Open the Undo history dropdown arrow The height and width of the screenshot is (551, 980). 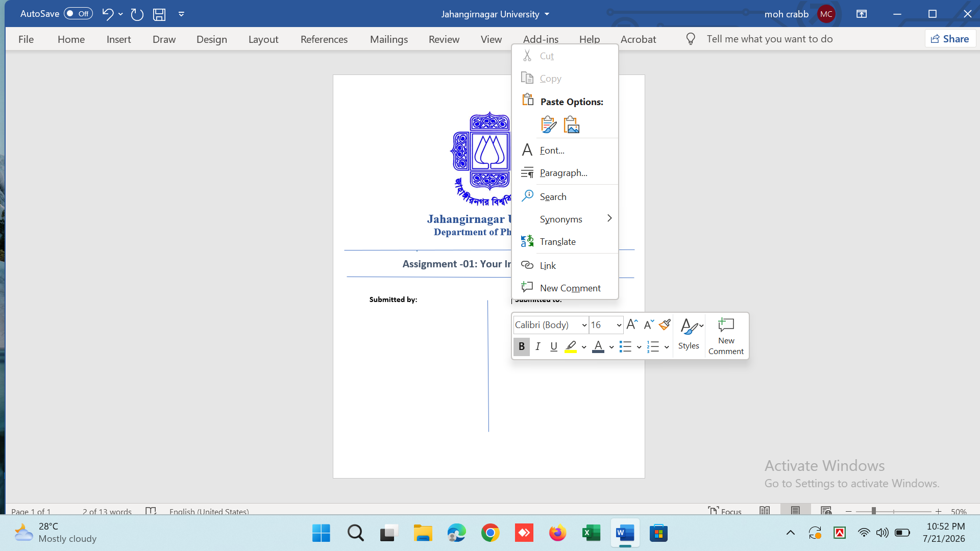(120, 14)
